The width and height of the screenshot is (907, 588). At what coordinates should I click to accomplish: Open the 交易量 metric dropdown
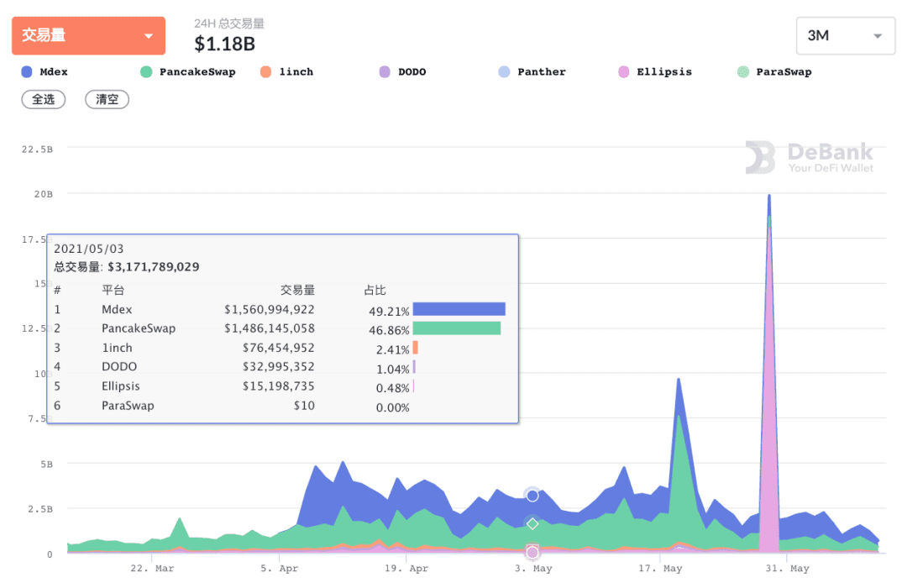pos(88,36)
